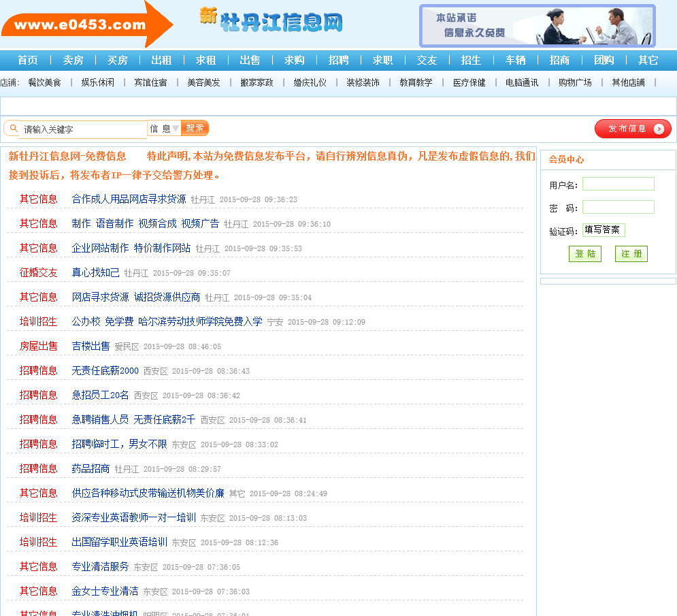Click the 征婚交友 category label
677x616 pixels.
[38, 272]
